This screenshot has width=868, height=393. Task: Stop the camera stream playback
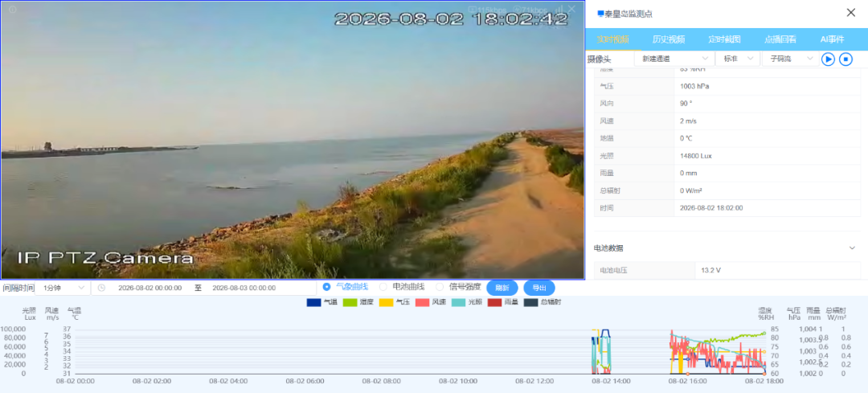[845, 59]
